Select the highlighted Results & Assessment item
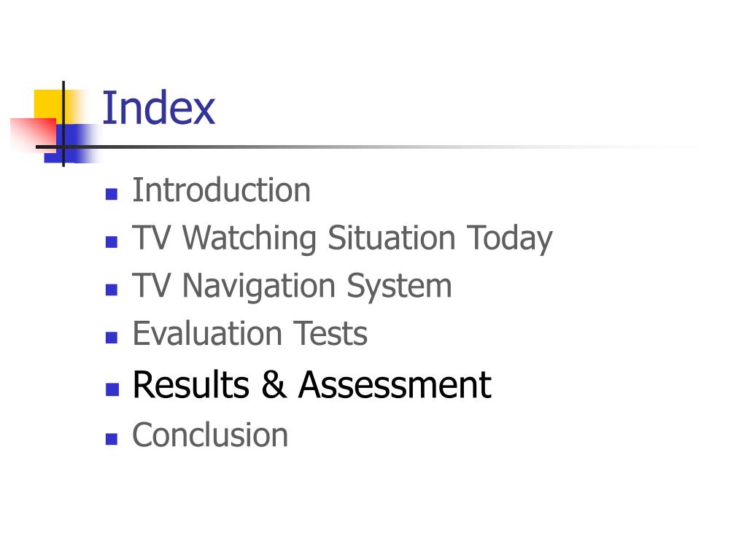Screen dimensions: 747x560 (x=312, y=384)
